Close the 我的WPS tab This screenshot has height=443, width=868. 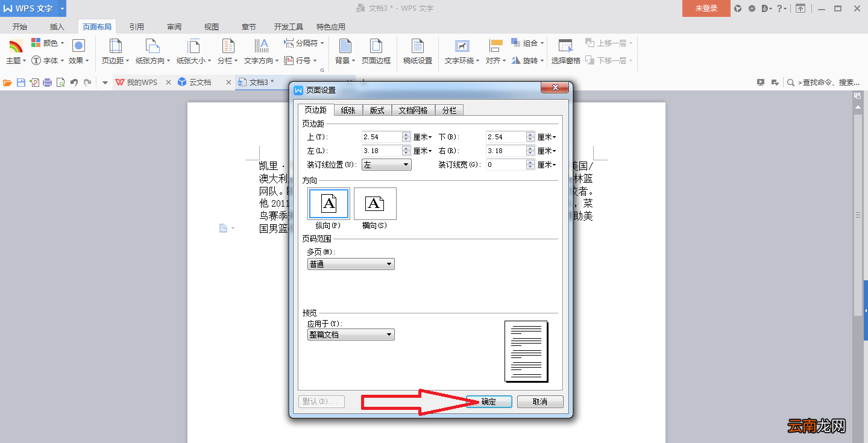coord(168,83)
